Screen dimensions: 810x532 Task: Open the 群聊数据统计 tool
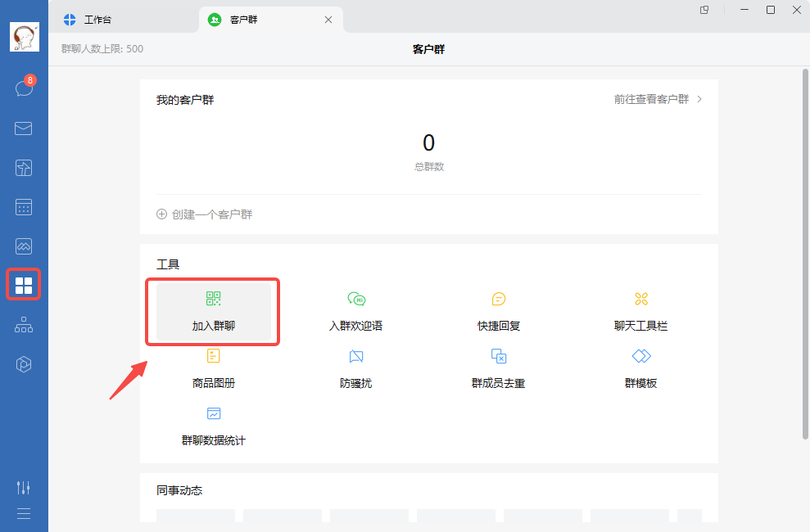[x=213, y=426]
